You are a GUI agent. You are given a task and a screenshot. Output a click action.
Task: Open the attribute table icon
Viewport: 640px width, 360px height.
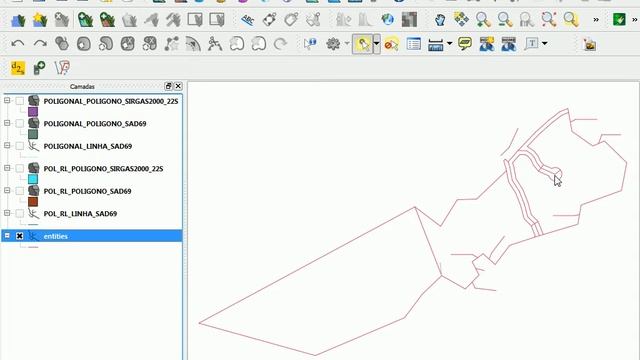point(413,44)
